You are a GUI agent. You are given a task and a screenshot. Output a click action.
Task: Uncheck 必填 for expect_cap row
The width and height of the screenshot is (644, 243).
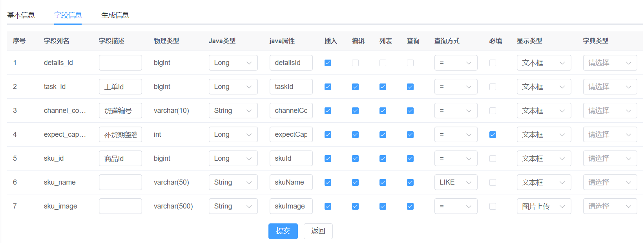(493, 135)
